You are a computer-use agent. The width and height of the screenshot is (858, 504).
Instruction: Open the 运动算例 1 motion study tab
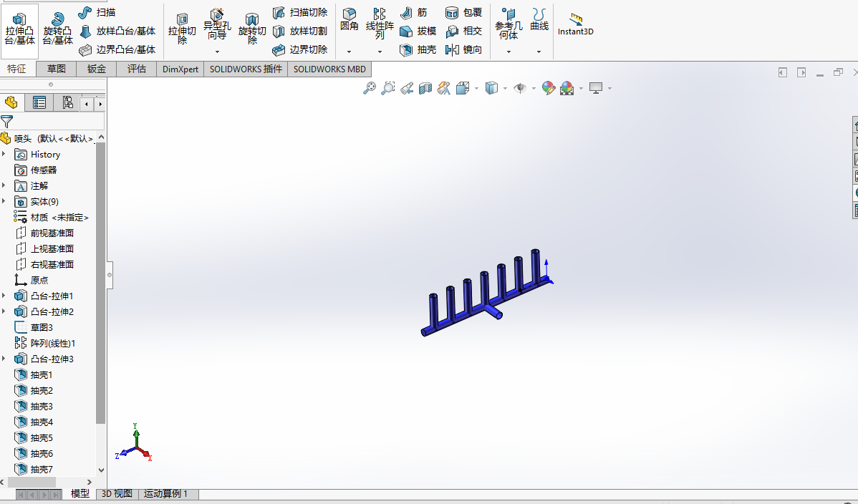(166, 493)
